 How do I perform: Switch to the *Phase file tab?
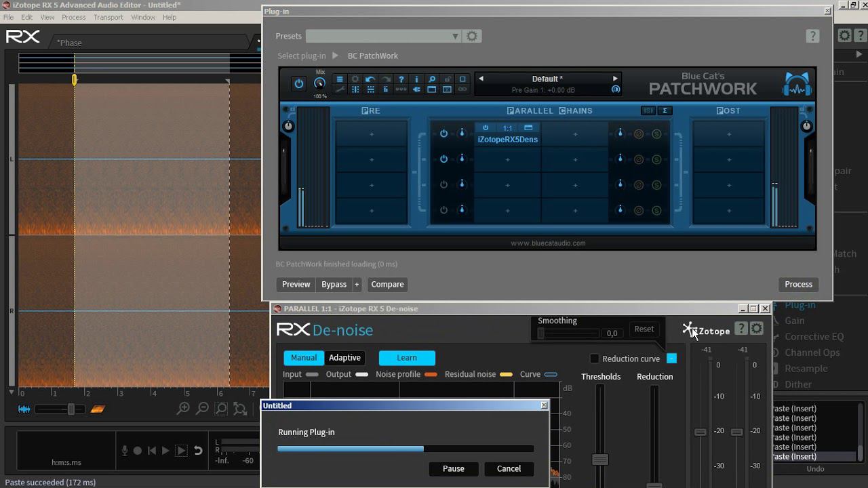point(69,43)
